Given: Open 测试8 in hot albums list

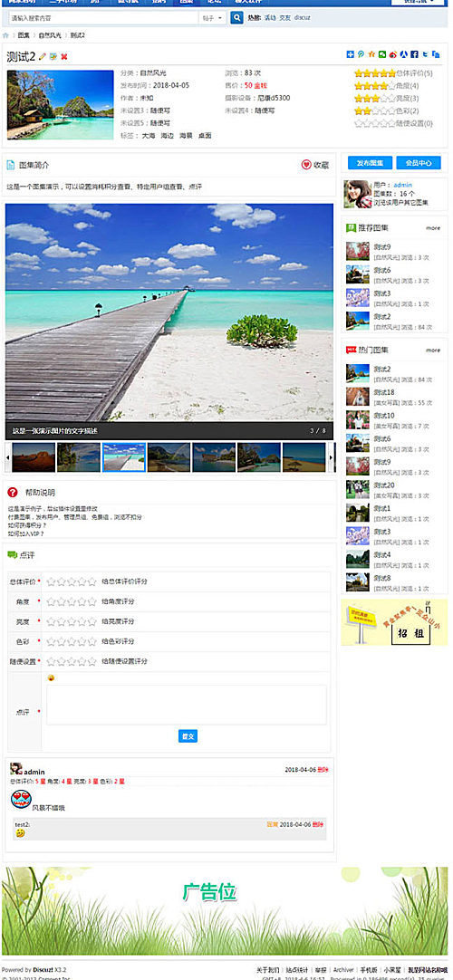Looking at the screenshot, I should tap(381, 578).
